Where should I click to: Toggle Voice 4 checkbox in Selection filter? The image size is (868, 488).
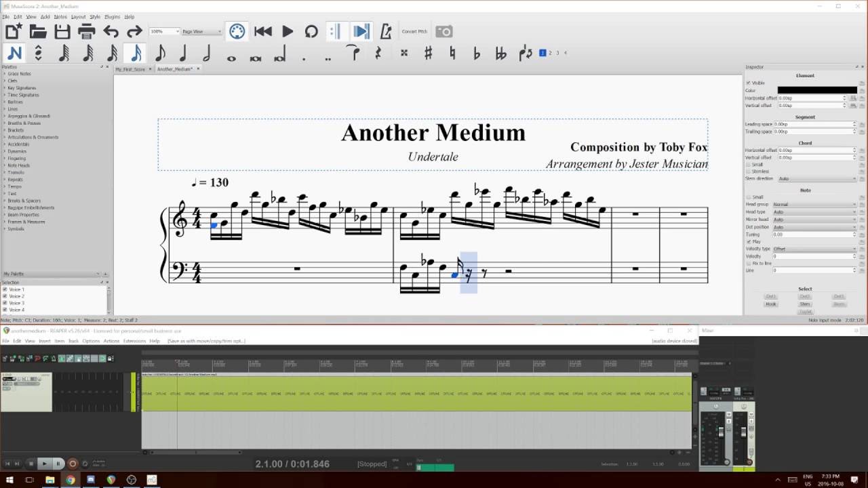pyautogui.click(x=5, y=310)
